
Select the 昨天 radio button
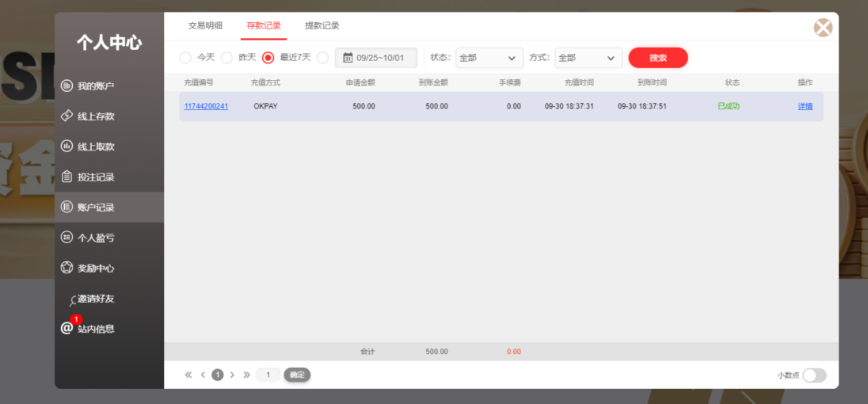pyautogui.click(x=226, y=58)
